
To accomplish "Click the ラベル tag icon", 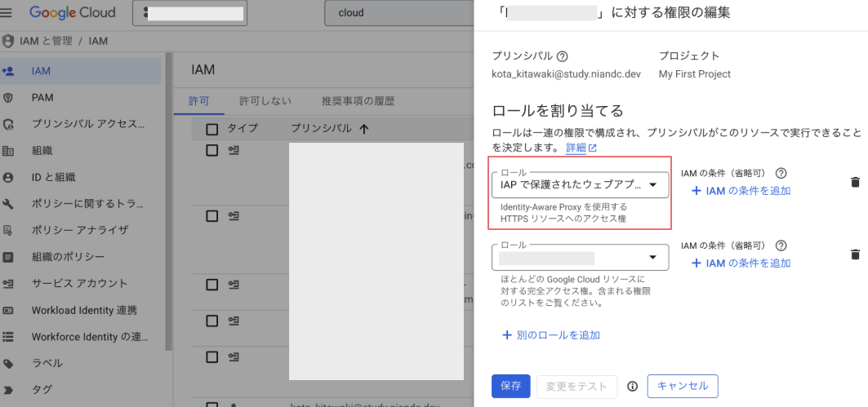I will coord(7,363).
